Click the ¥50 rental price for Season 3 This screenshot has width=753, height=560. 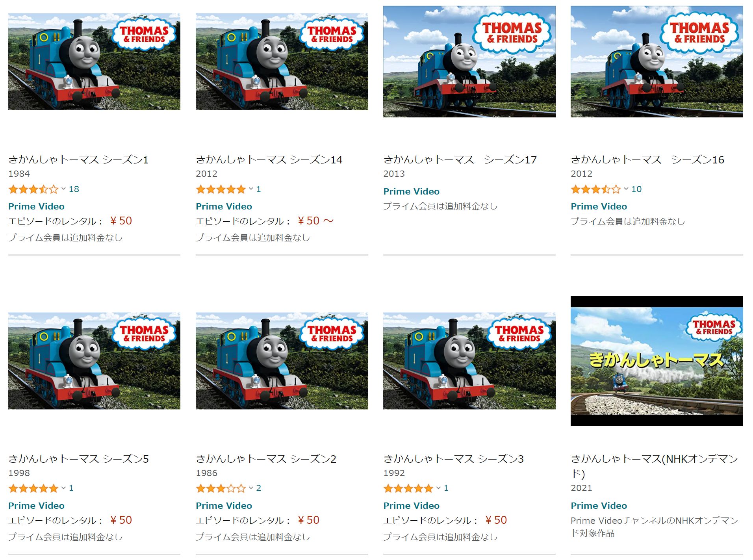pos(496,520)
